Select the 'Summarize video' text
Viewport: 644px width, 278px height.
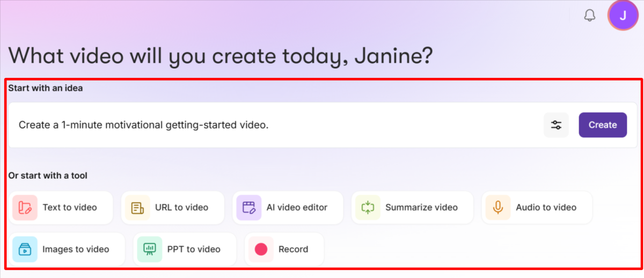tap(421, 208)
